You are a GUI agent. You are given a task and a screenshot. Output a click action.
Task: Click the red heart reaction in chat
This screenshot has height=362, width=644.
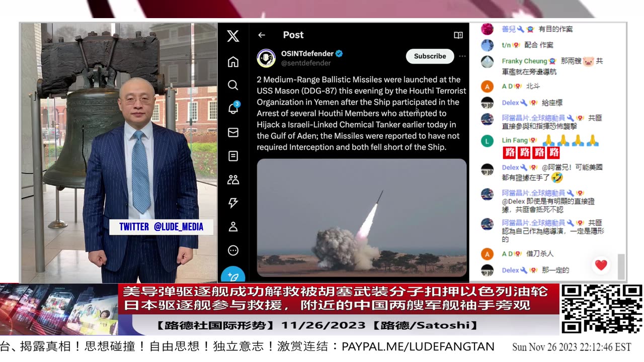[x=601, y=265]
